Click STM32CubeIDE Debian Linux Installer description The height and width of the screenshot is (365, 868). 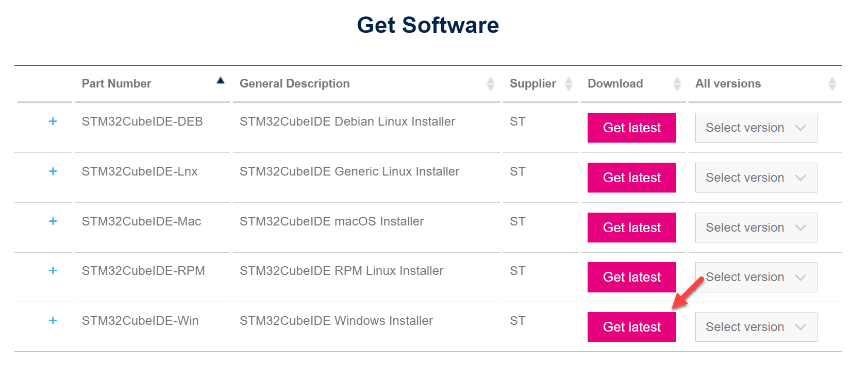[x=347, y=121]
